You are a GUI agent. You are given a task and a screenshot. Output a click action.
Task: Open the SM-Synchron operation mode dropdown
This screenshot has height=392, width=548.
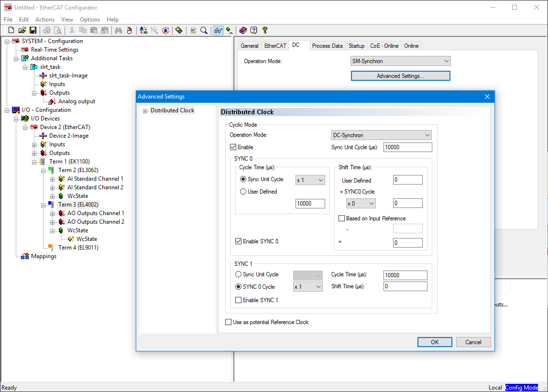(x=401, y=61)
